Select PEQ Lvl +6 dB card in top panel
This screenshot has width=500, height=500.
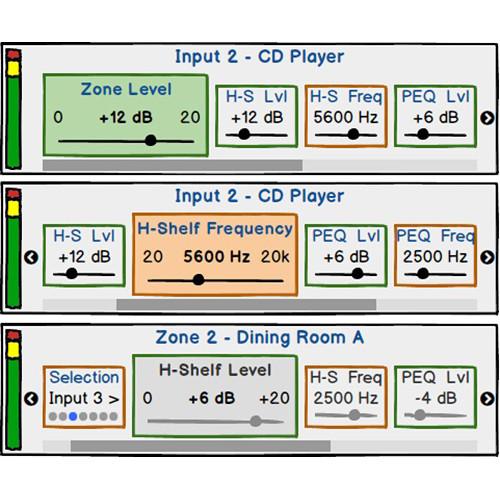435,116
